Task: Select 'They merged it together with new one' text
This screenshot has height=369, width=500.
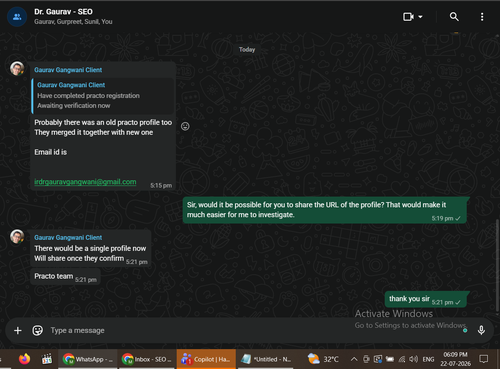Action: 94,132
